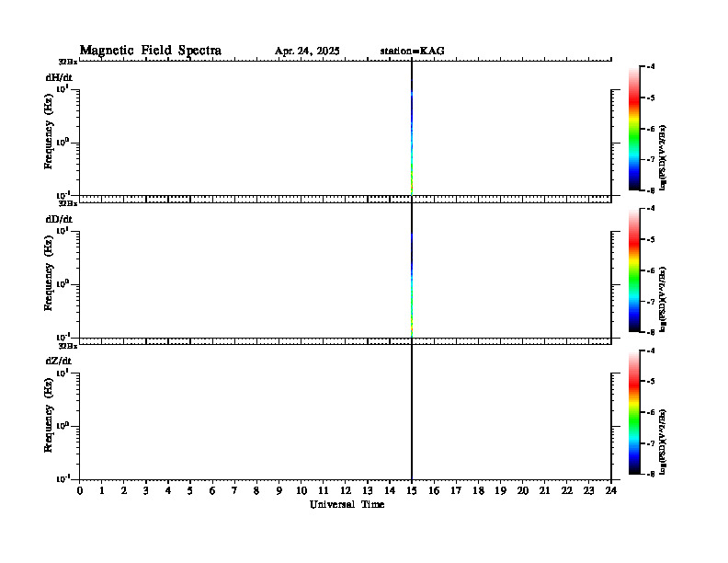Click hour 18 on the Universal Time axis
This screenshot has height=563, width=728.
point(478,490)
